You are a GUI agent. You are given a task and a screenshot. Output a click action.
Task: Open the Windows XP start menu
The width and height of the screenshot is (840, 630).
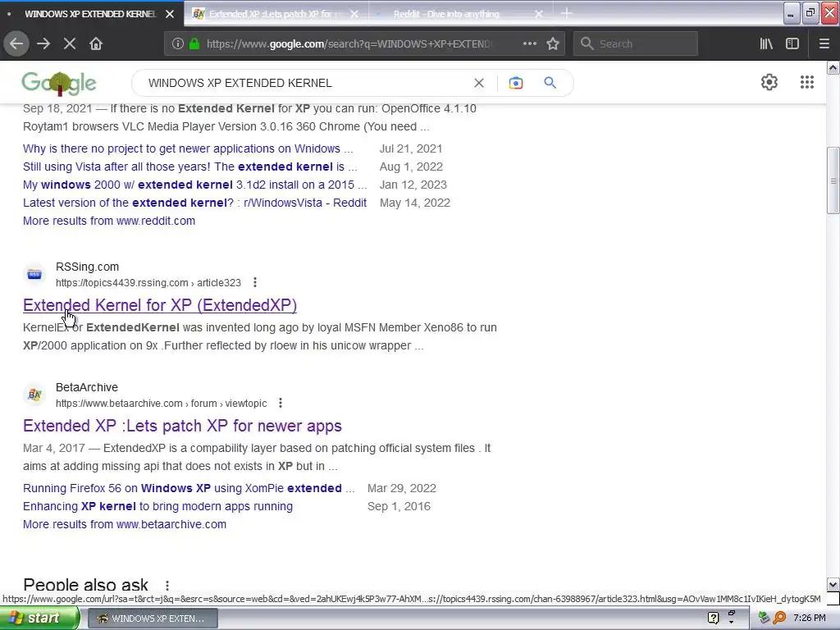pos(39,619)
